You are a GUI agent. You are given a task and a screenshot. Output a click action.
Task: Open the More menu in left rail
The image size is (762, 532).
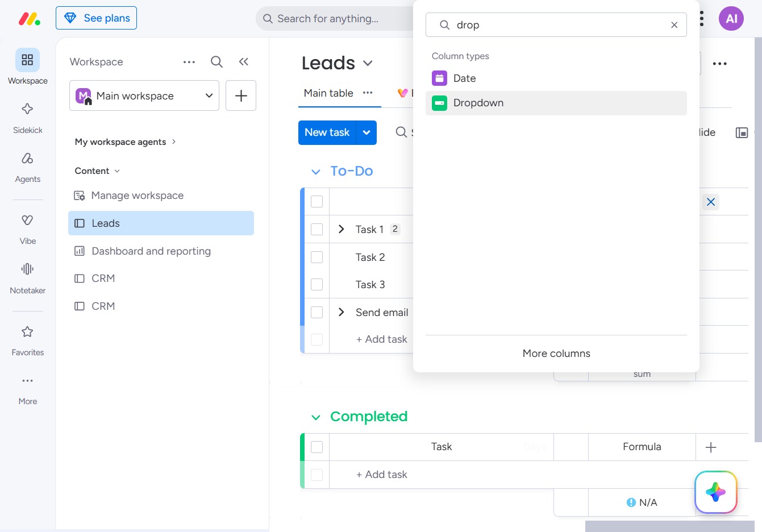[27, 381]
